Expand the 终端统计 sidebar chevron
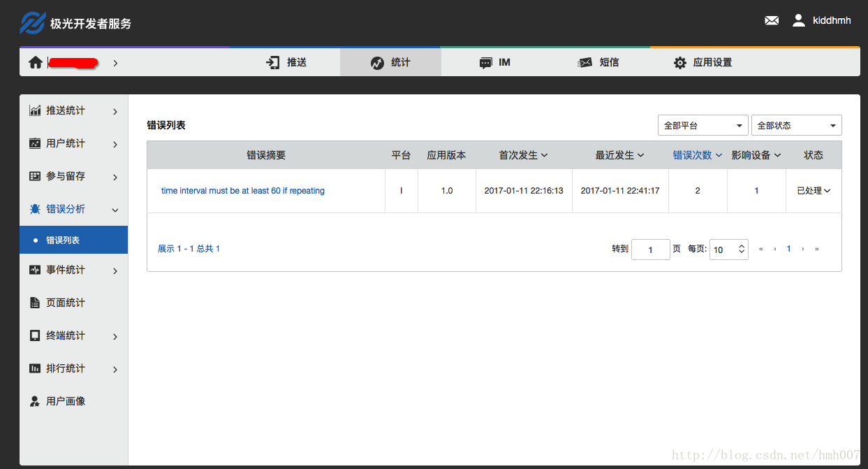Image resolution: width=868 pixels, height=469 pixels. tap(115, 336)
